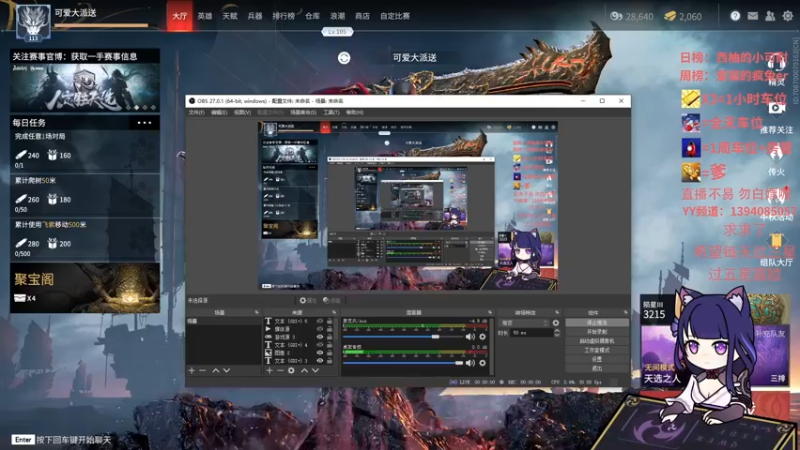
Task: Click the transition duration stepper arrows
Action: [557, 333]
